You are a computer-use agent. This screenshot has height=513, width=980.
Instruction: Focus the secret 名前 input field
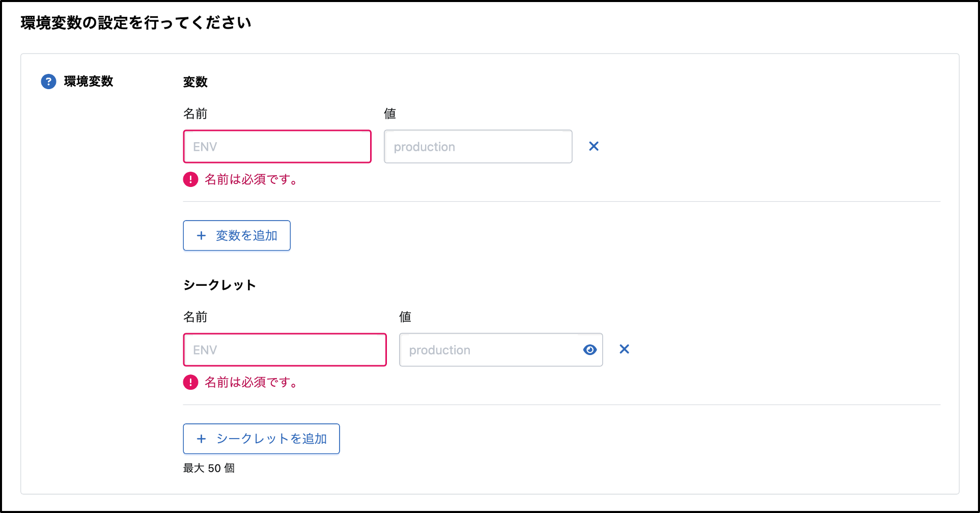click(285, 350)
